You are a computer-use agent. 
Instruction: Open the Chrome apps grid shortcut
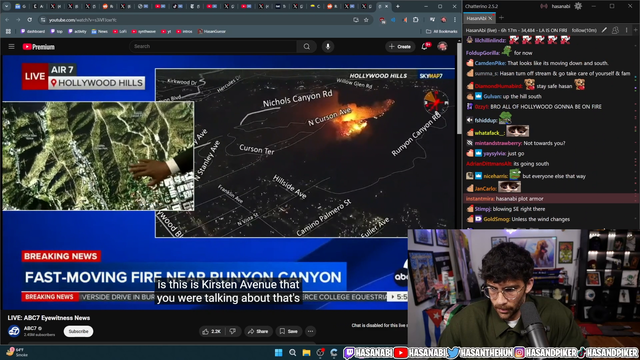(8, 31)
